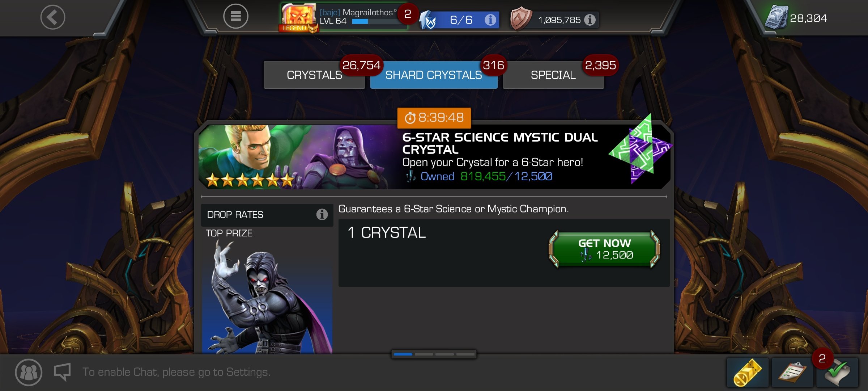Viewport: 868px width, 391px height.
Task: Select the Shard Crystals tab
Action: (434, 75)
